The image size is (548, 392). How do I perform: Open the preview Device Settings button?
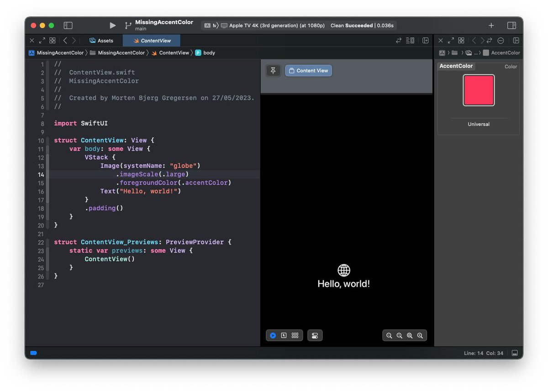(x=315, y=335)
